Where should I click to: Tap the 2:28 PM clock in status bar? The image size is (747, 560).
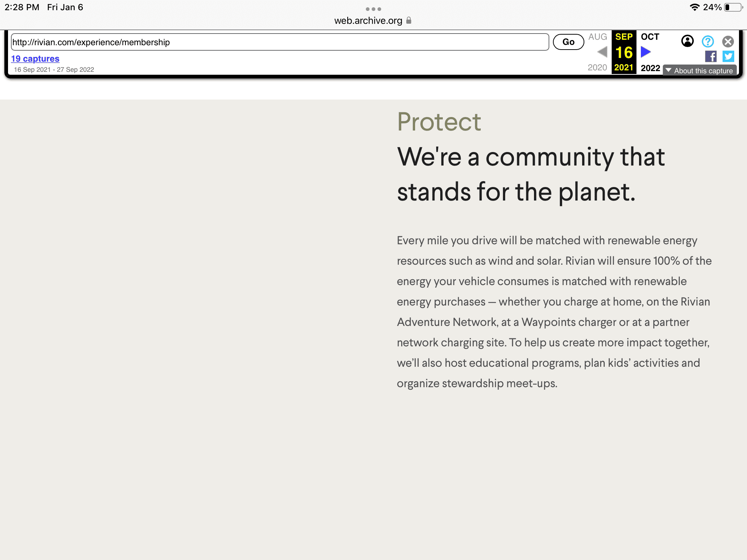[22, 7]
